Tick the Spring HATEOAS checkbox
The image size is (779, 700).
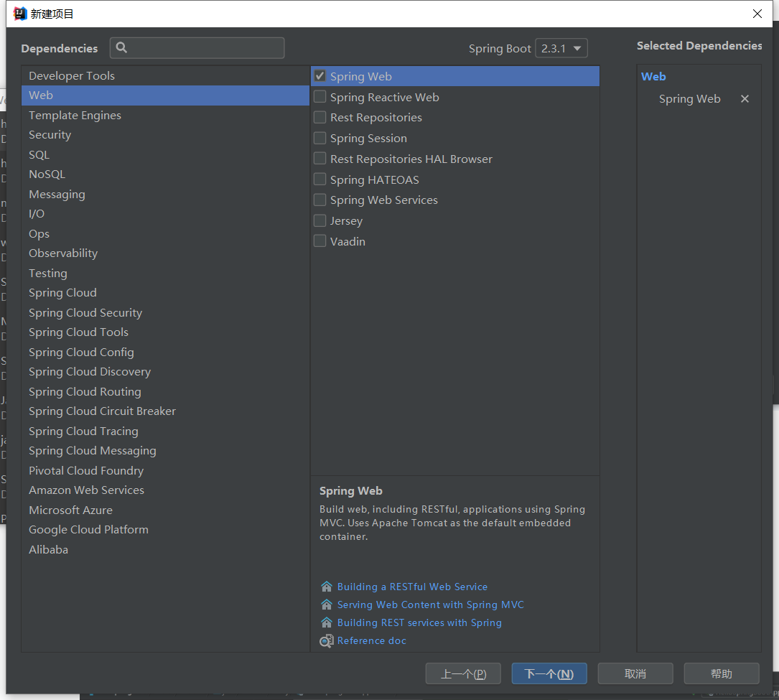(320, 179)
